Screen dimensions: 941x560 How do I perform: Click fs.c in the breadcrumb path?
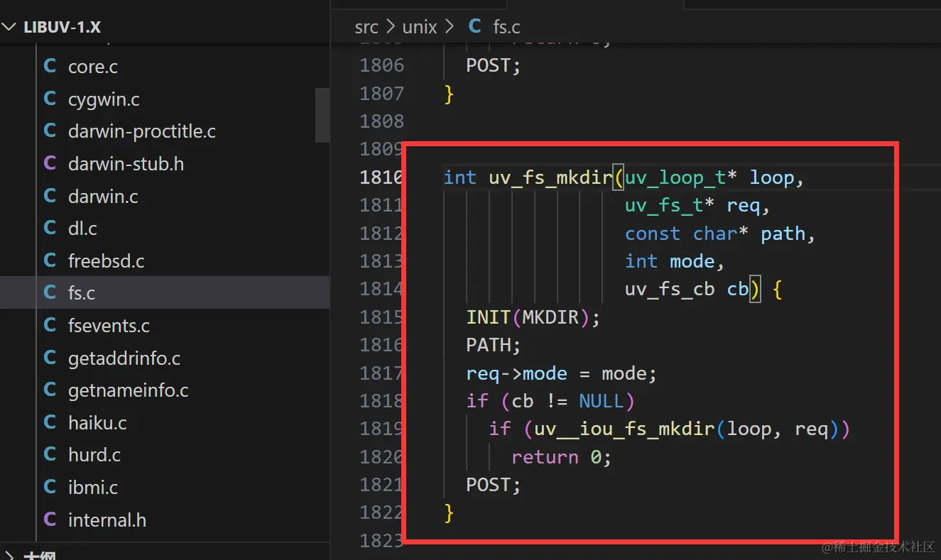click(x=506, y=26)
